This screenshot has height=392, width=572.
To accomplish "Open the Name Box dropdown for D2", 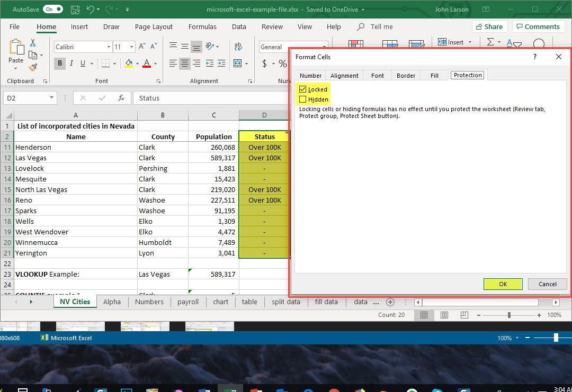I will point(51,98).
